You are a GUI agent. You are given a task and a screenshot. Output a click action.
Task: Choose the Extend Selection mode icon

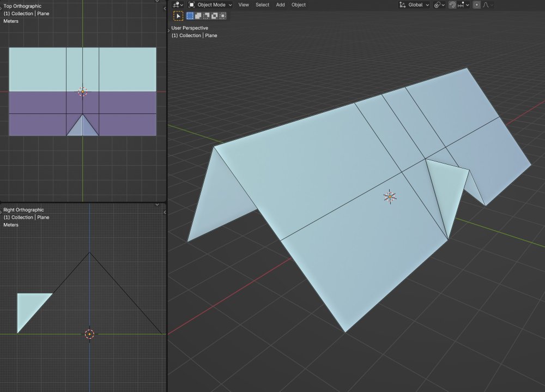(x=199, y=16)
